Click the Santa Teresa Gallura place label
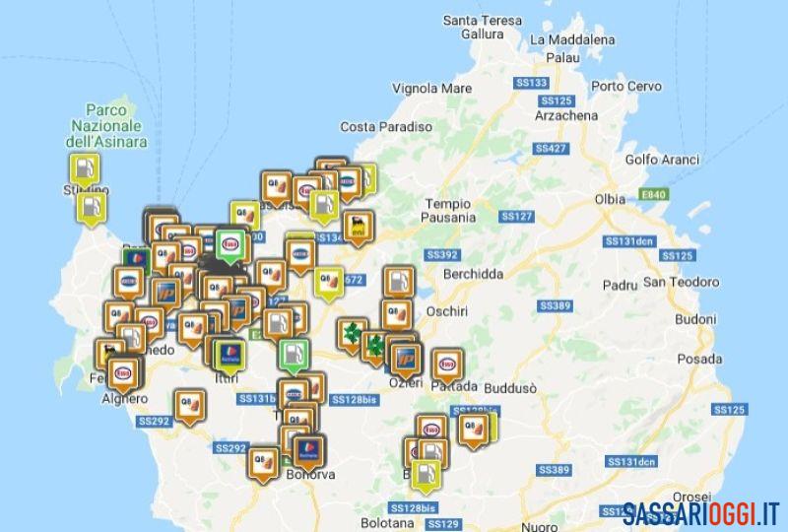 483,28
